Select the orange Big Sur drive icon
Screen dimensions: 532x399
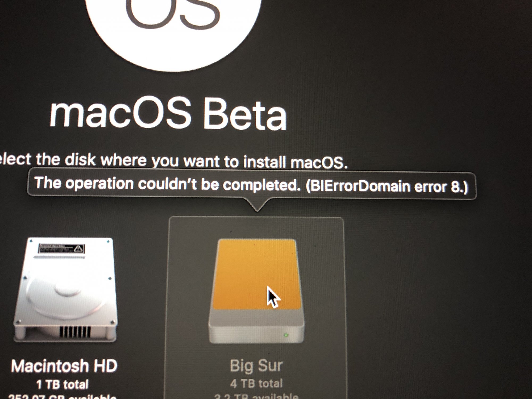click(256, 291)
